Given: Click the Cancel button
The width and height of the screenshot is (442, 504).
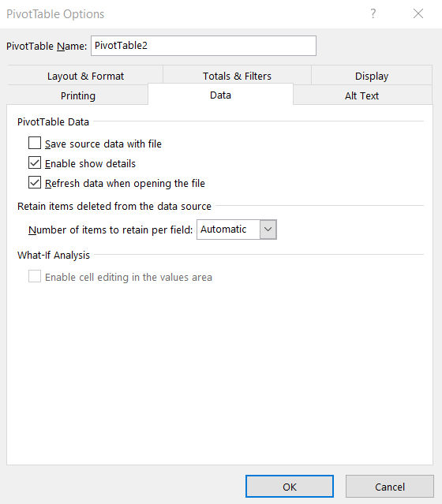Looking at the screenshot, I should [390, 487].
